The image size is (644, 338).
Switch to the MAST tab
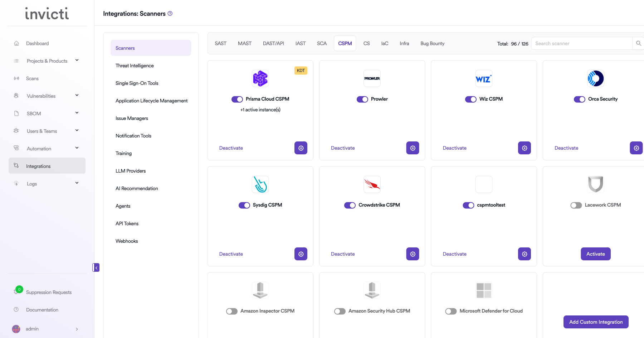point(245,43)
